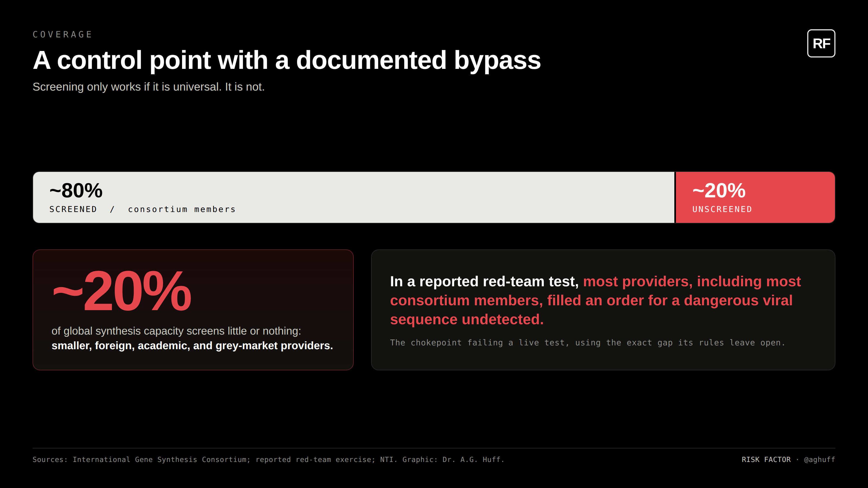Click the red 'sequence undetected.' phrase

click(467, 319)
